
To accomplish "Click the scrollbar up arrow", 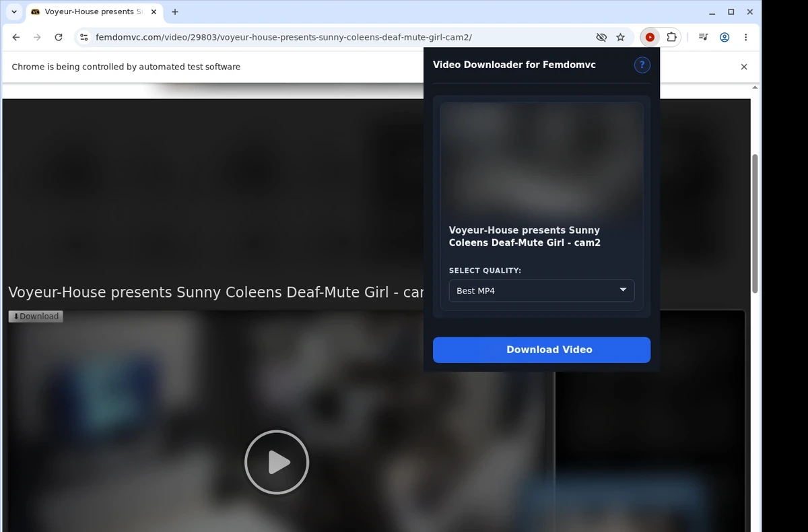I will 755,88.
